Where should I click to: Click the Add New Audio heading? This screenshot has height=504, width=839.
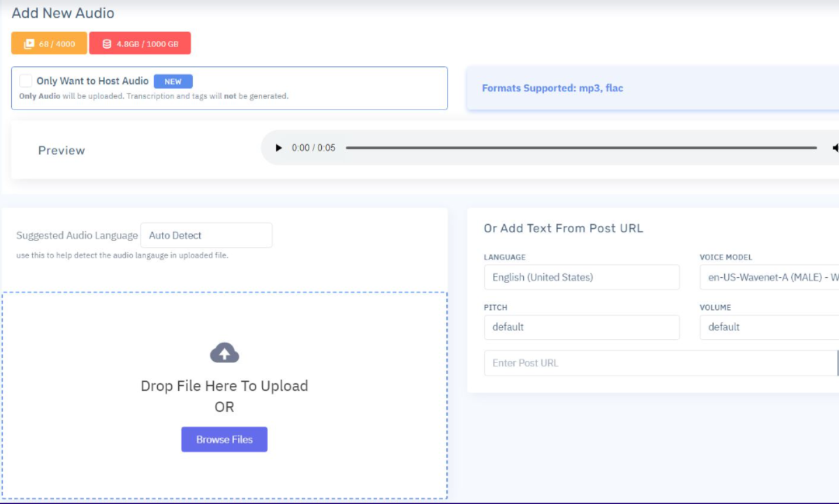tap(63, 12)
